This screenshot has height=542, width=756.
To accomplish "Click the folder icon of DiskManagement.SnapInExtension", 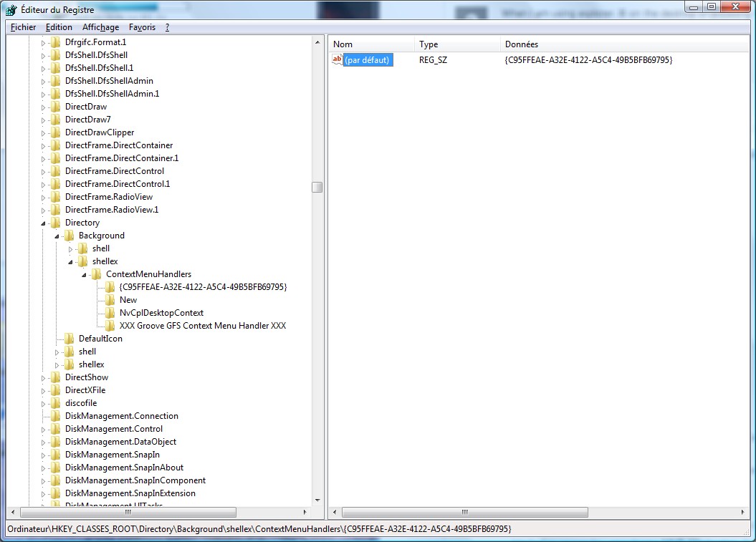I will coord(56,493).
